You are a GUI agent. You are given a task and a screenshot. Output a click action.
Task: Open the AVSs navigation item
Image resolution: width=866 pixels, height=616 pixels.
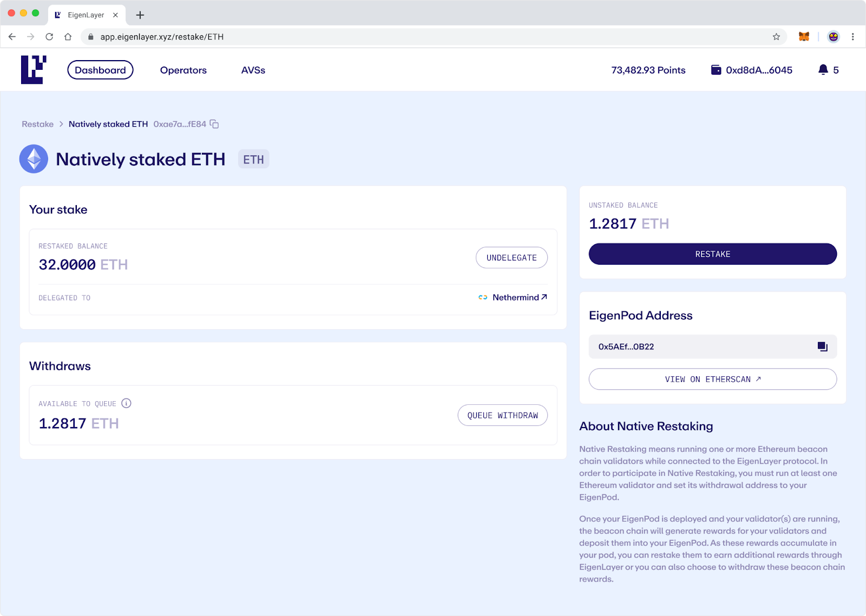(253, 70)
